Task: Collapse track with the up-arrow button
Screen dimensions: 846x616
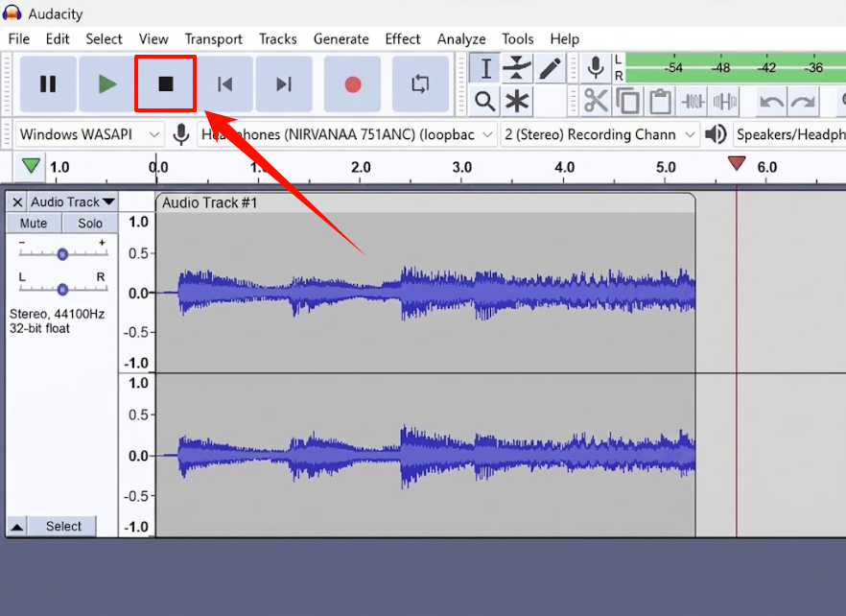Action: pyautogui.click(x=17, y=527)
